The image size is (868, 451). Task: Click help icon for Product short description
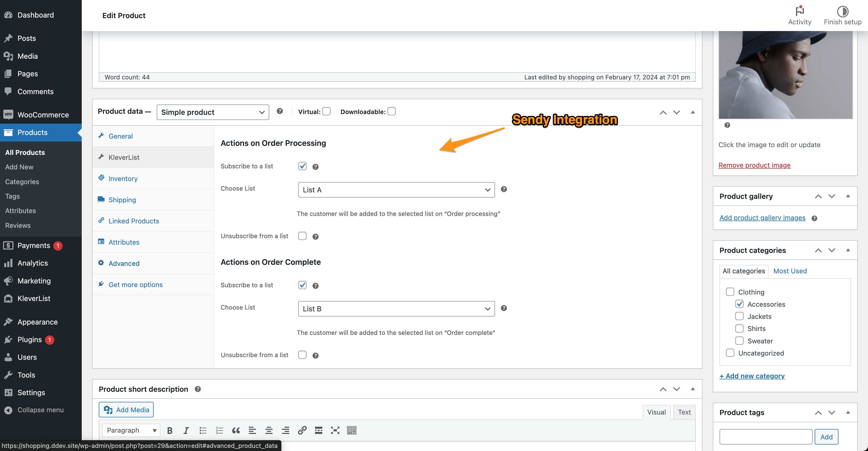pyautogui.click(x=198, y=389)
